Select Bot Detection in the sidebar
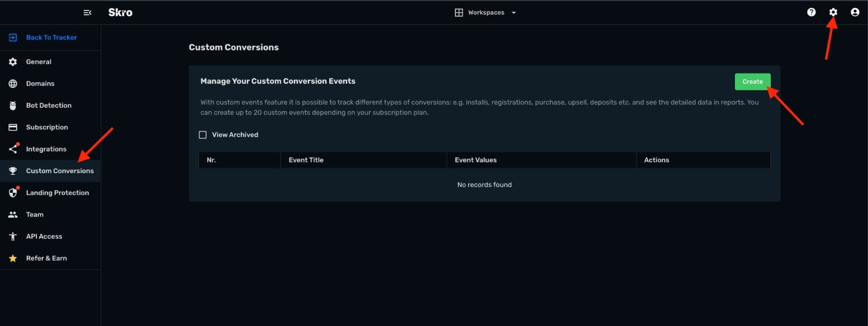This screenshot has width=868, height=326. click(50, 105)
